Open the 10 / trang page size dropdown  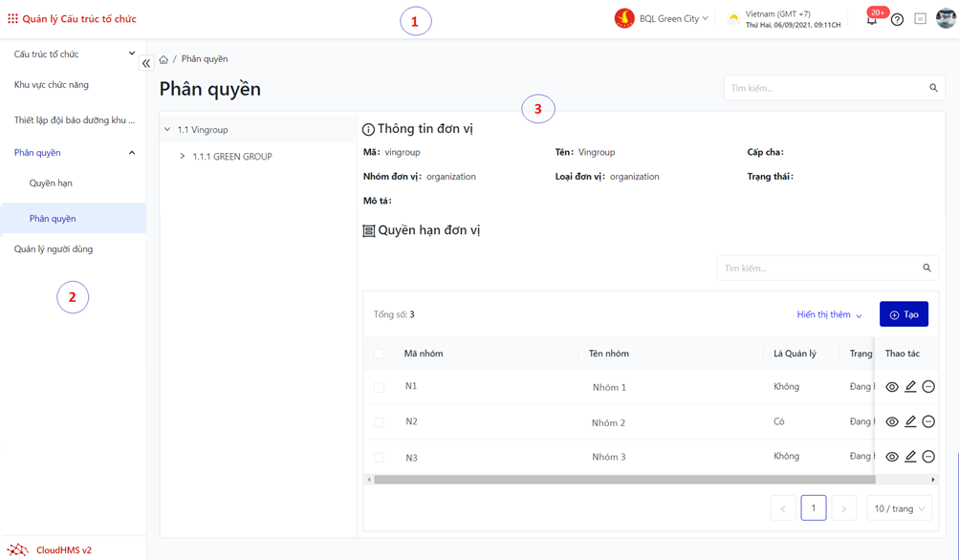[x=899, y=508]
